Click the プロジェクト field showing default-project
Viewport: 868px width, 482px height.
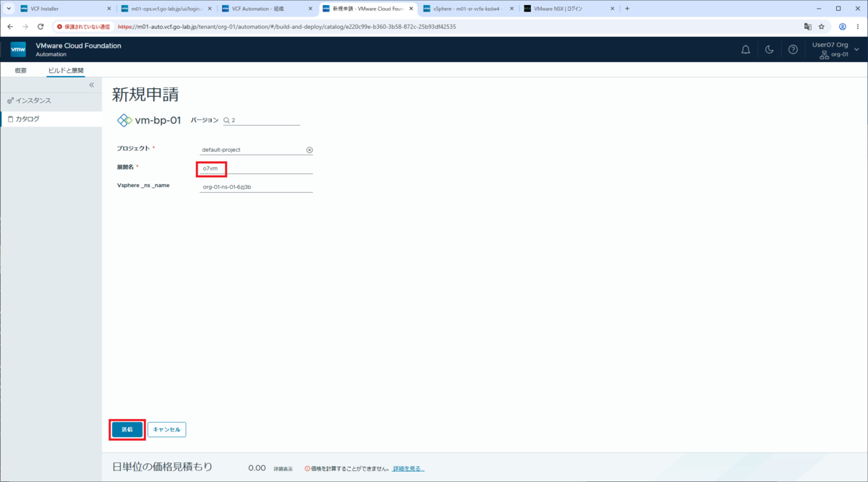(x=256, y=150)
